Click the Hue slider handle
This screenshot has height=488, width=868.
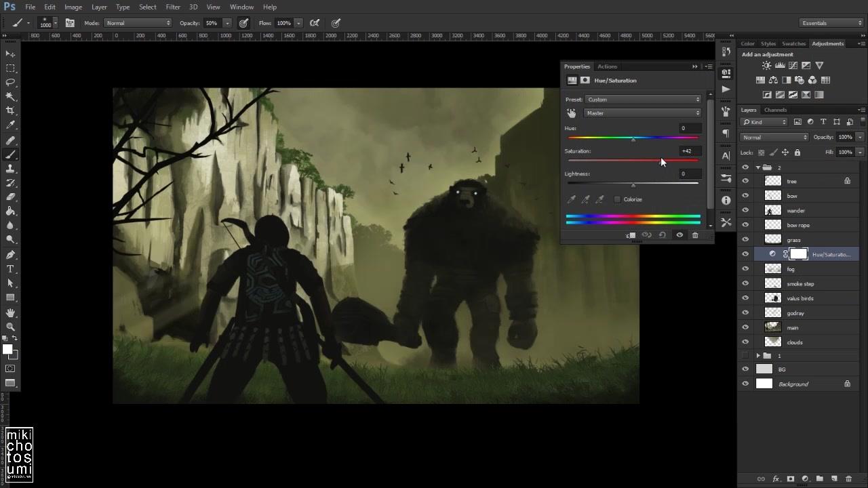point(633,140)
